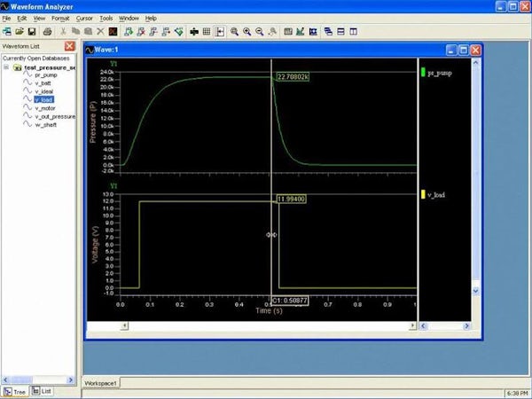532x399 pixels.
Task: Close the Waveform List panel
Action: tap(71, 45)
